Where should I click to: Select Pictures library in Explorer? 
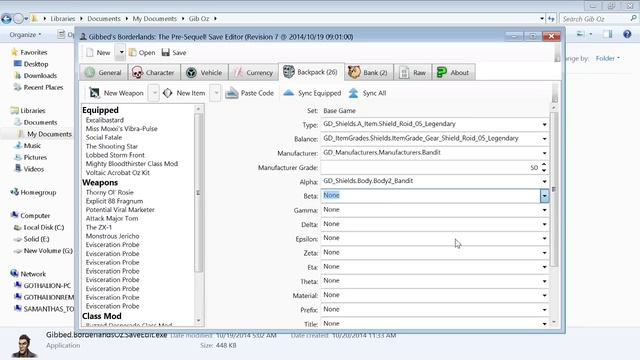click(35, 158)
